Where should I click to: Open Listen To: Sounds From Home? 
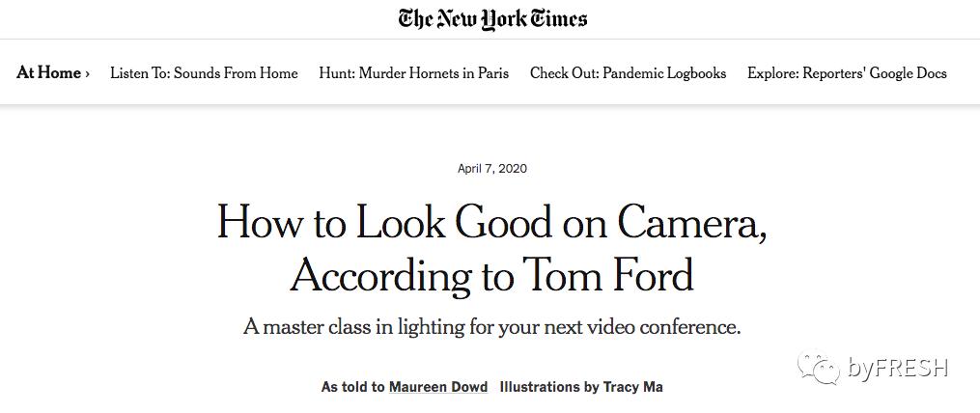[x=204, y=73]
